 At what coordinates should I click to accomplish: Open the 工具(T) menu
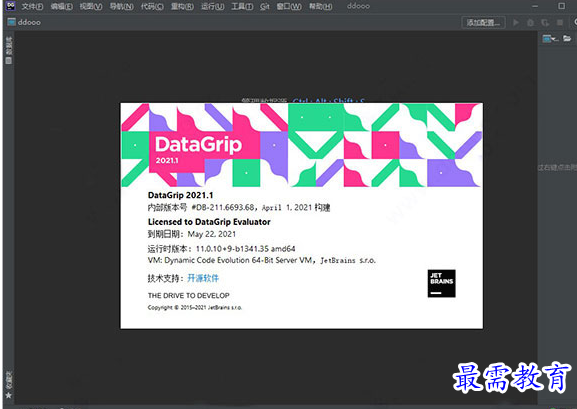click(x=242, y=7)
